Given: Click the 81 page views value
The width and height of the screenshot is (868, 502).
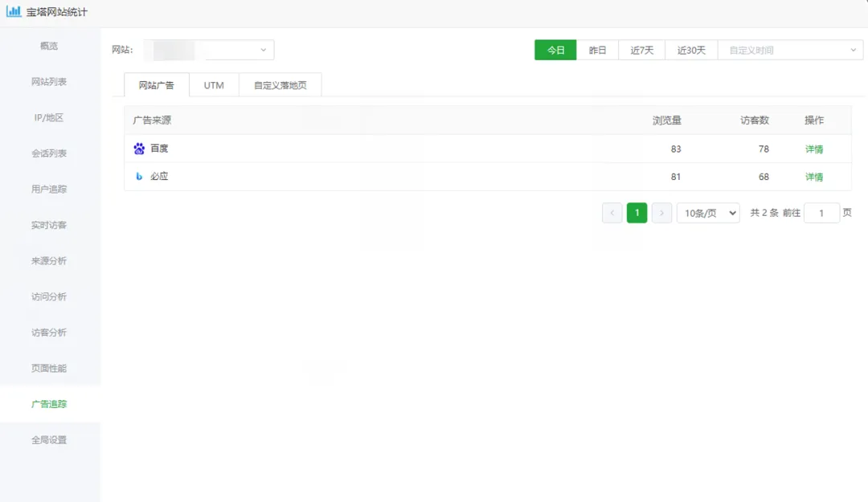Looking at the screenshot, I should (x=675, y=177).
